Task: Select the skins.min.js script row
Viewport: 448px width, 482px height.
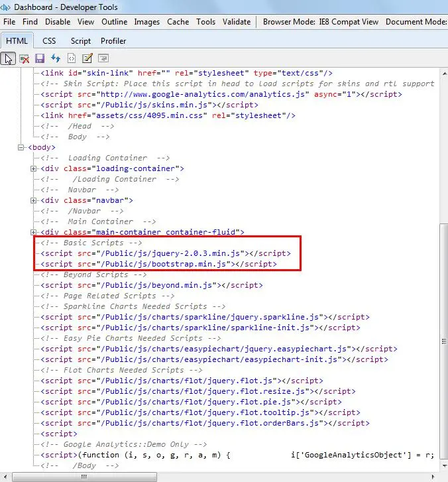Action: [149, 105]
